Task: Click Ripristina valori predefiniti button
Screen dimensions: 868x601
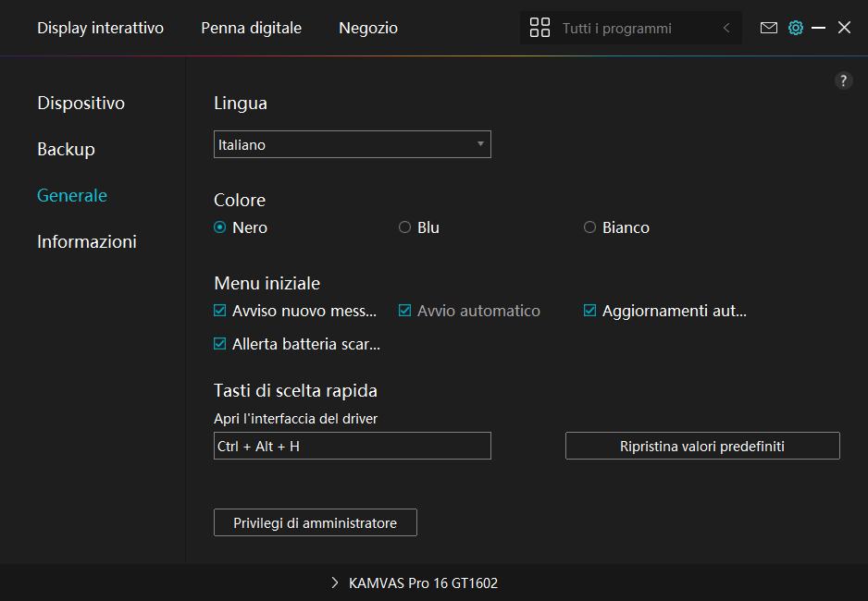Action: coord(702,446)
